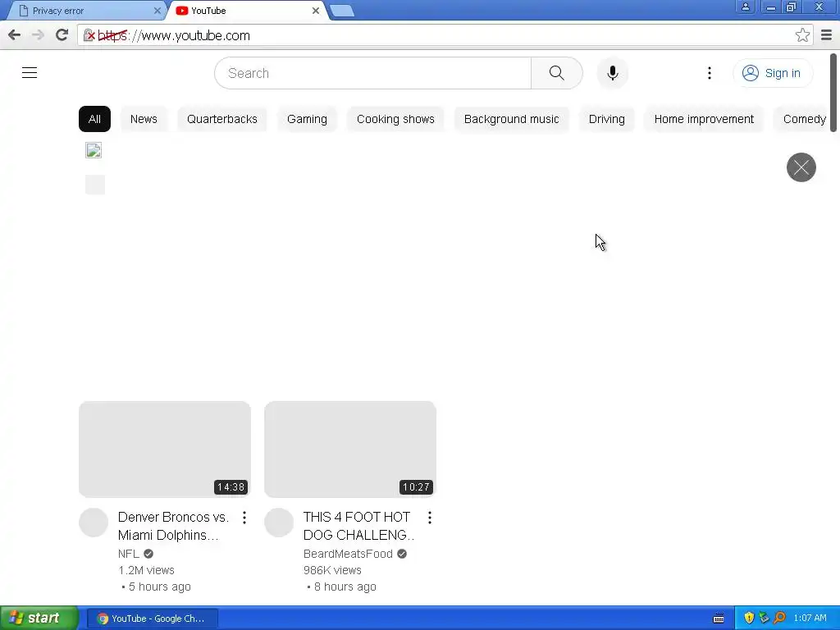Select the Gaming filter chip

click(307, 119)
